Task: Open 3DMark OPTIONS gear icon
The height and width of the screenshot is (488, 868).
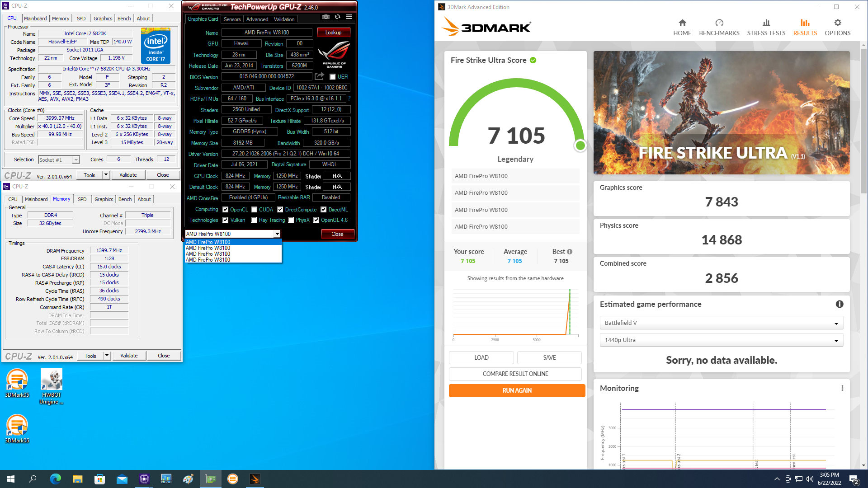Action: 838,23
